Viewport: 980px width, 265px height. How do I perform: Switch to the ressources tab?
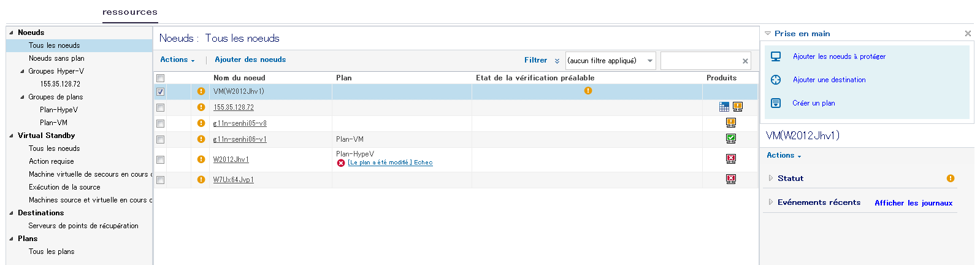(130, 12)
